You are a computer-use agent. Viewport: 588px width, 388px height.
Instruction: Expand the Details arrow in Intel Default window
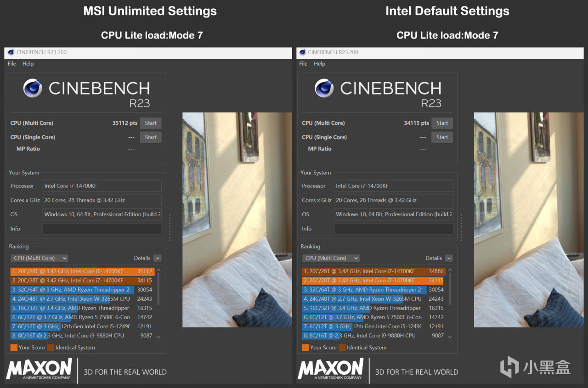(449, 258)
